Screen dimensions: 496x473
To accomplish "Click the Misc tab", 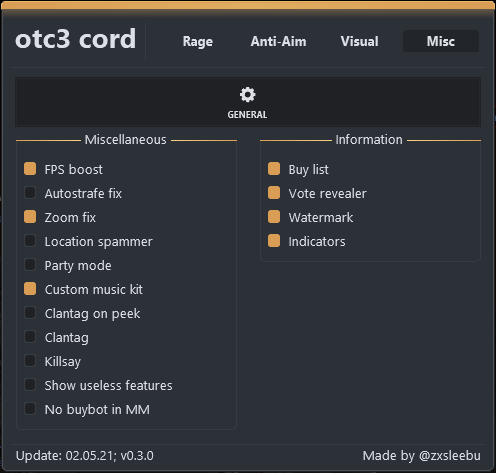I will [x=441, y=41].
